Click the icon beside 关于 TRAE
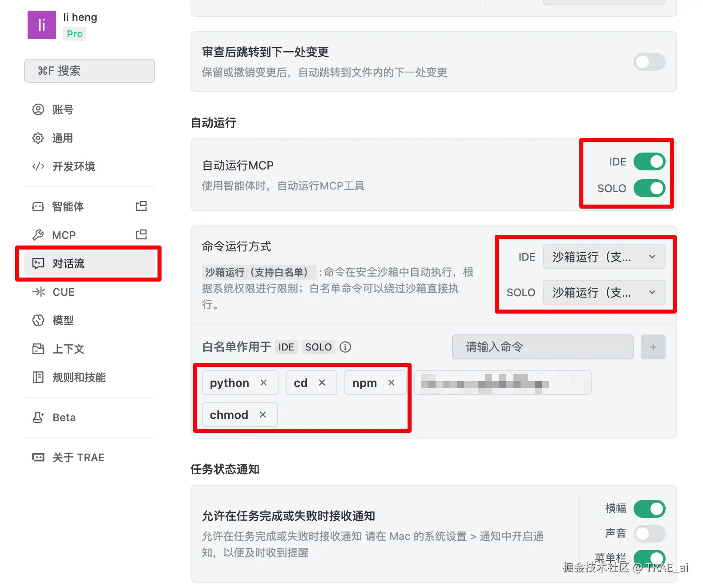Viewport: 703px width, 588px height. coord(38,457)
